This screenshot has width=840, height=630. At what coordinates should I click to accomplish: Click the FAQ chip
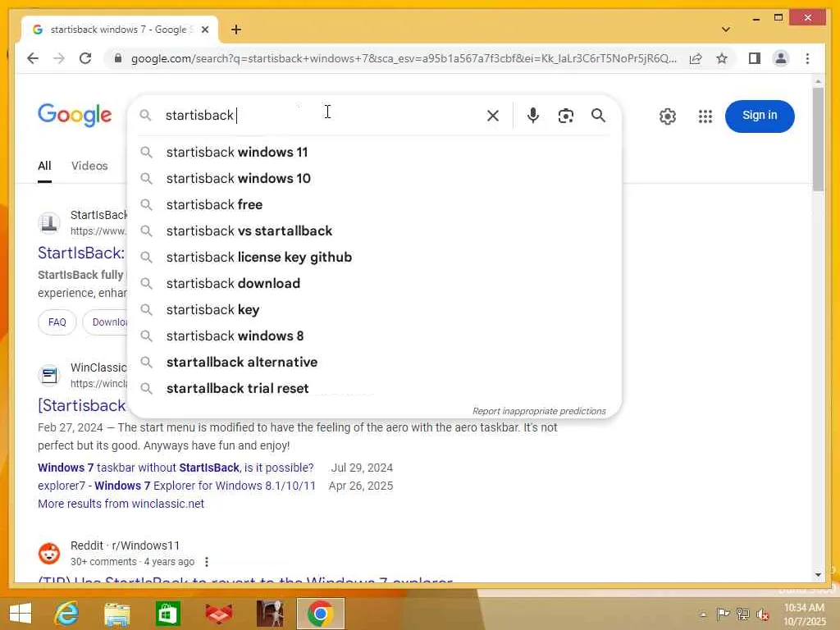click(57, 322)
